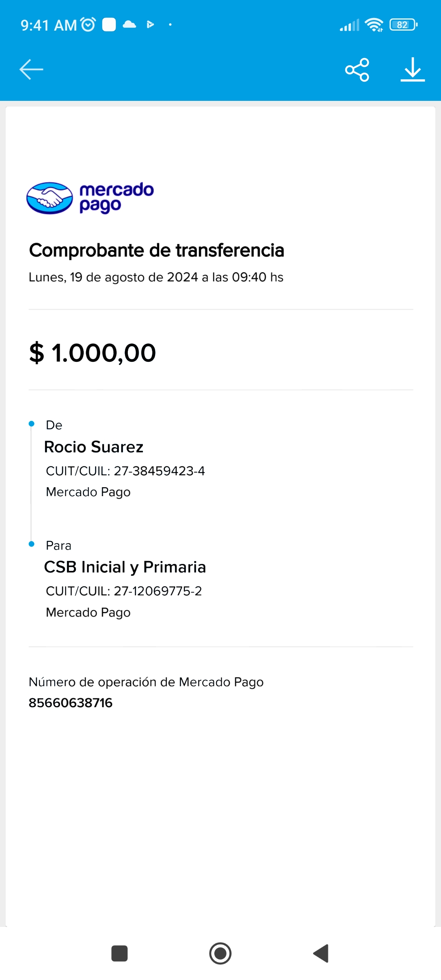The width and height of the screenshot is (441, 980).
Task: Tap the back arrow in header
Action: [x=31, y=69]
